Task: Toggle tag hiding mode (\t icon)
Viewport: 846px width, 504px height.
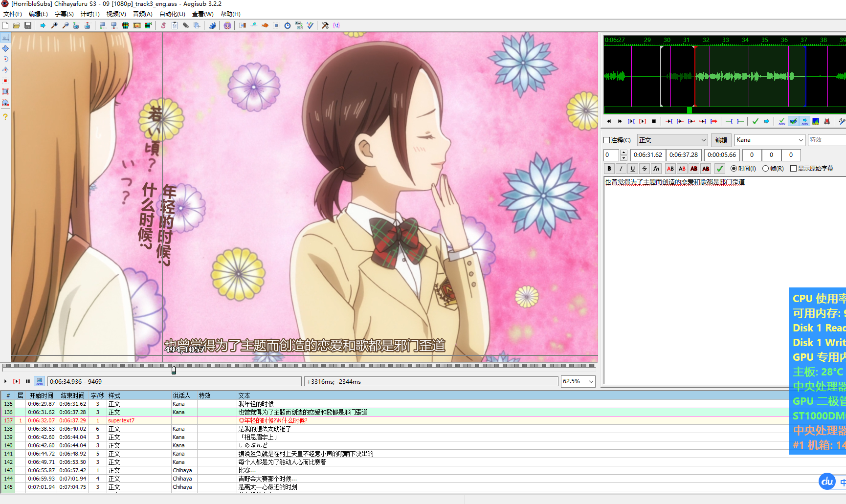Action: click(336, 25)
